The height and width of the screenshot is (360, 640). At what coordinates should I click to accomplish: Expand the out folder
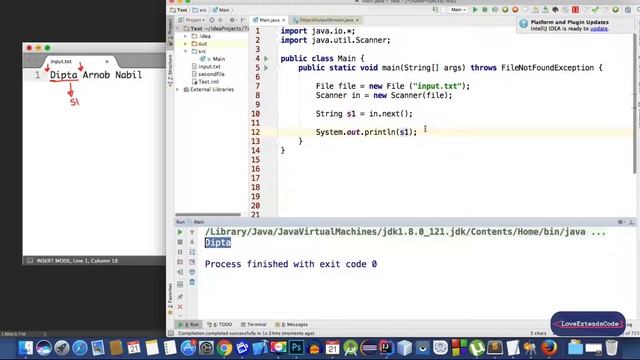coord(186,44)
